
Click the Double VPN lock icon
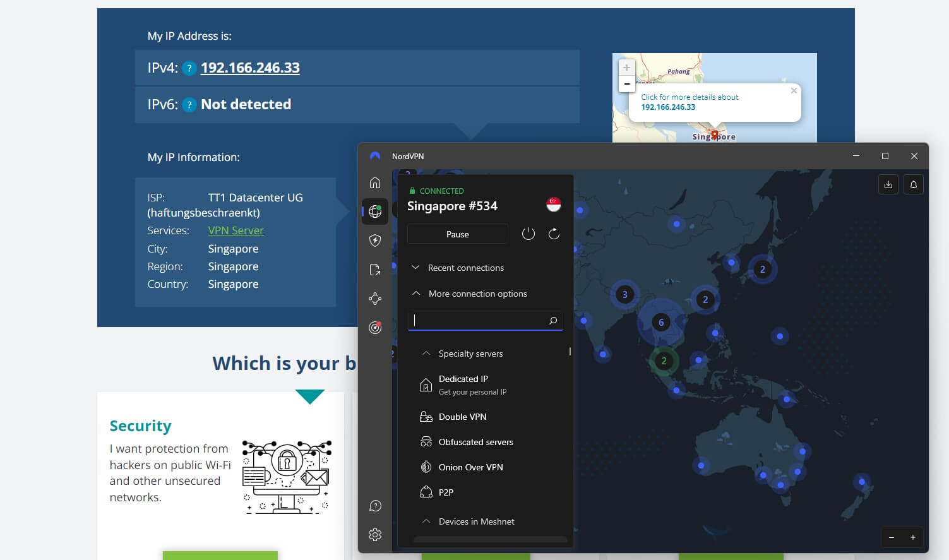pyautogui.click(x=426, y=417)
